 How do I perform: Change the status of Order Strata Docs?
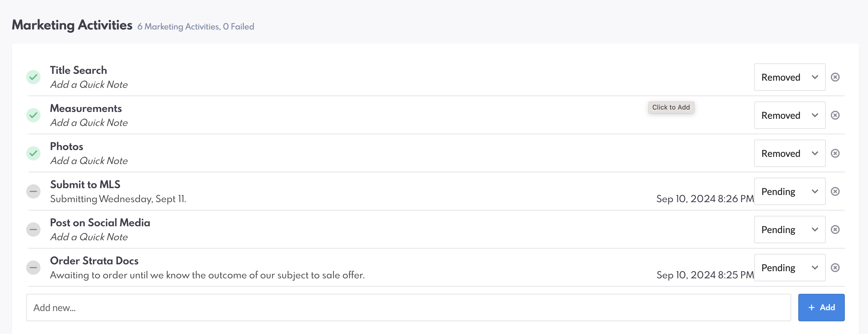coord(789,267)
